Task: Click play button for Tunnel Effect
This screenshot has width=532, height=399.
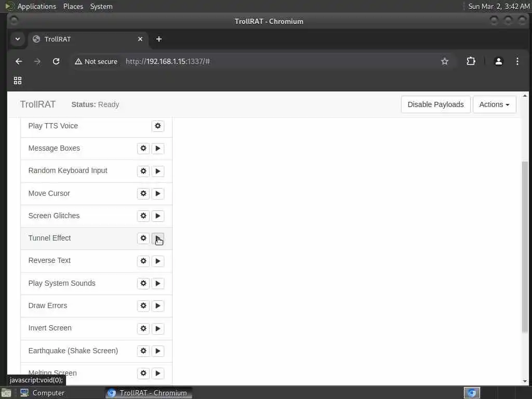Action: [158, 238]
